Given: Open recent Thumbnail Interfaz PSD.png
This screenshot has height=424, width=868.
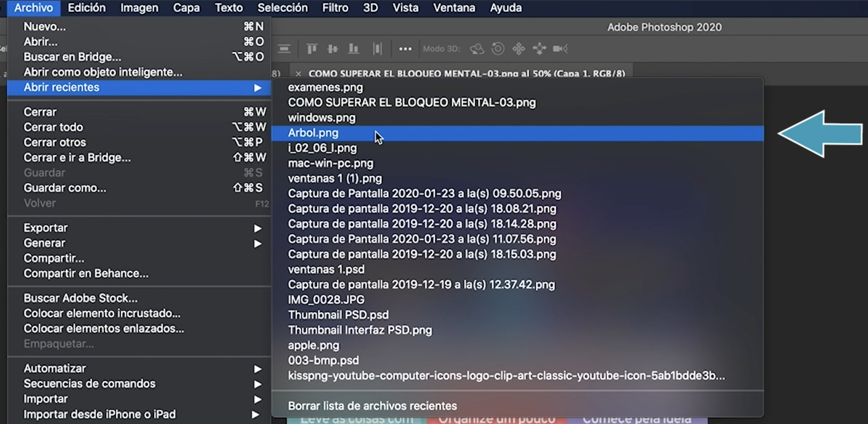Looking at the screenshot, I should click(517, 330).
